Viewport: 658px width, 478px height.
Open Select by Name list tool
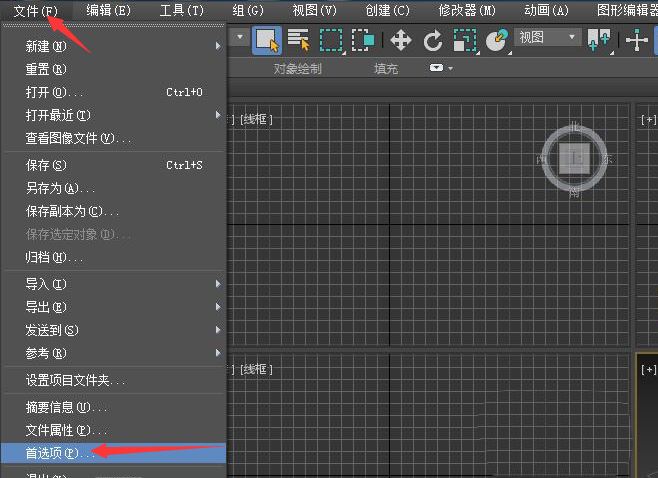[x=298, y=39]
